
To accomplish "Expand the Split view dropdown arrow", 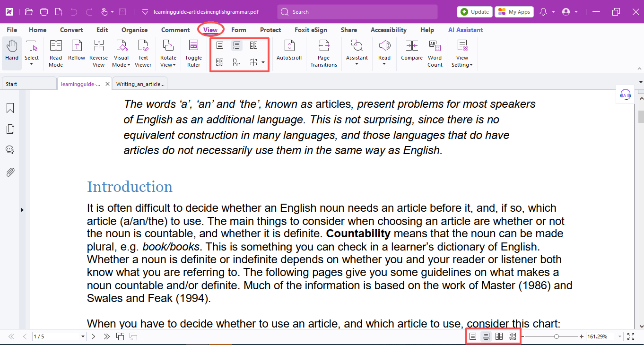I will (x=263, y=62).
